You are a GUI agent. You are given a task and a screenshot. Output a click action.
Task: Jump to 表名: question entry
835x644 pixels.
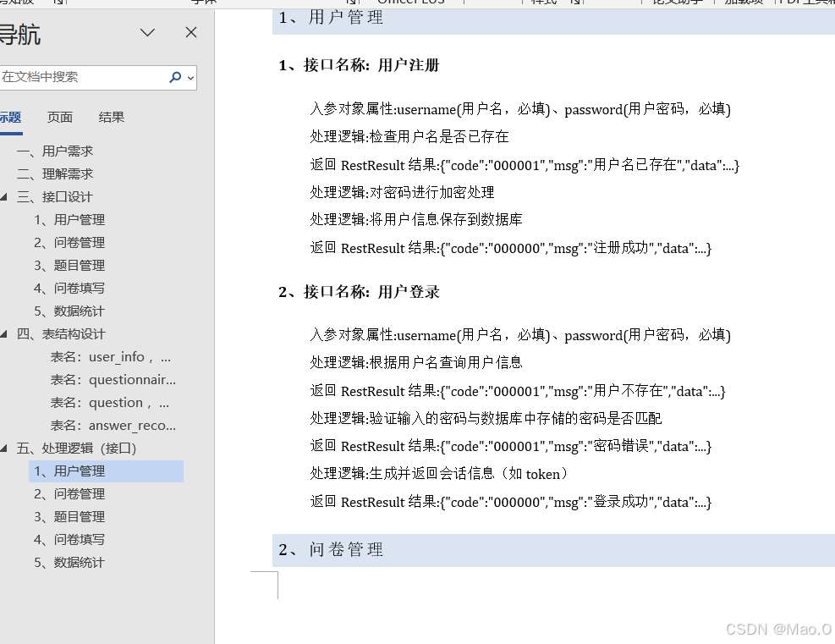110,403
